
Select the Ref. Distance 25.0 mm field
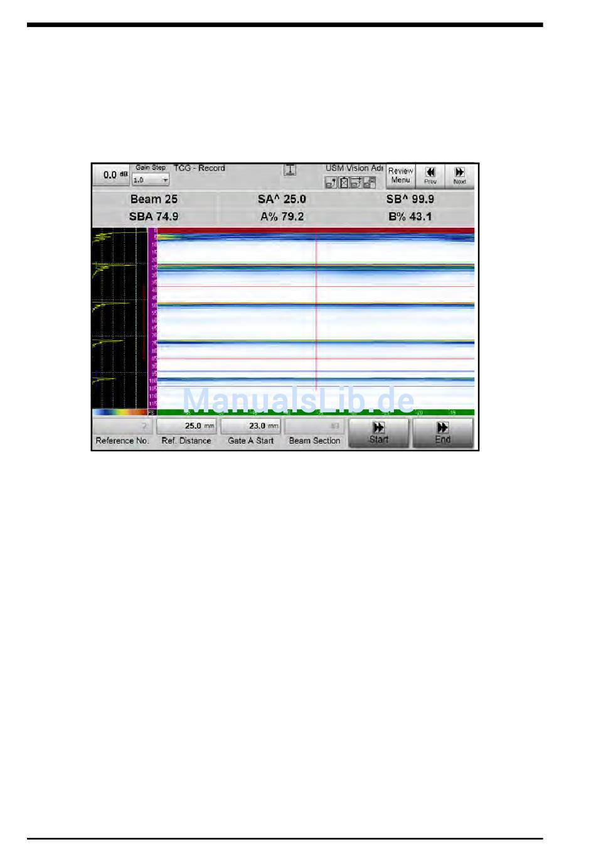click(x=186, y=426)
